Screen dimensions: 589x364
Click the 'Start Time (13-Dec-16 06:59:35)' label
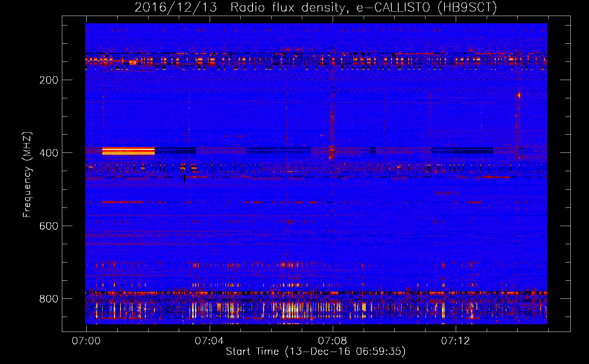[x=316, y=352]
